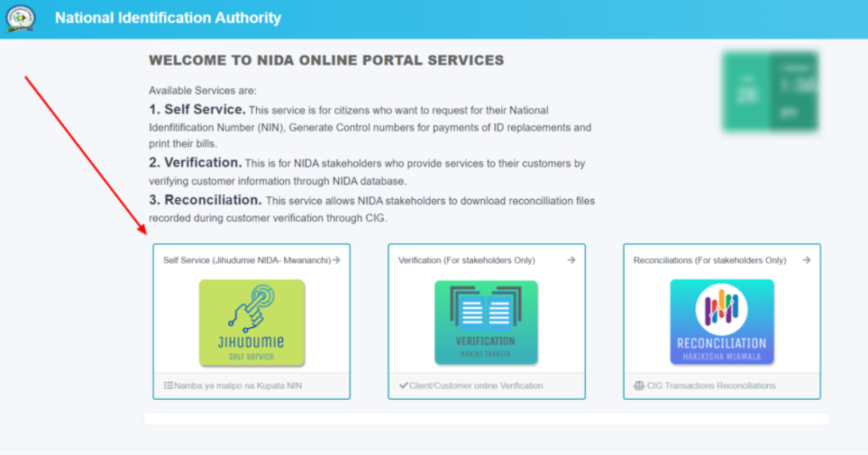Click the printer icon beside CIG Transactions Reconciliations
This screenshot has height=455, width=868.
click(638, 386)
